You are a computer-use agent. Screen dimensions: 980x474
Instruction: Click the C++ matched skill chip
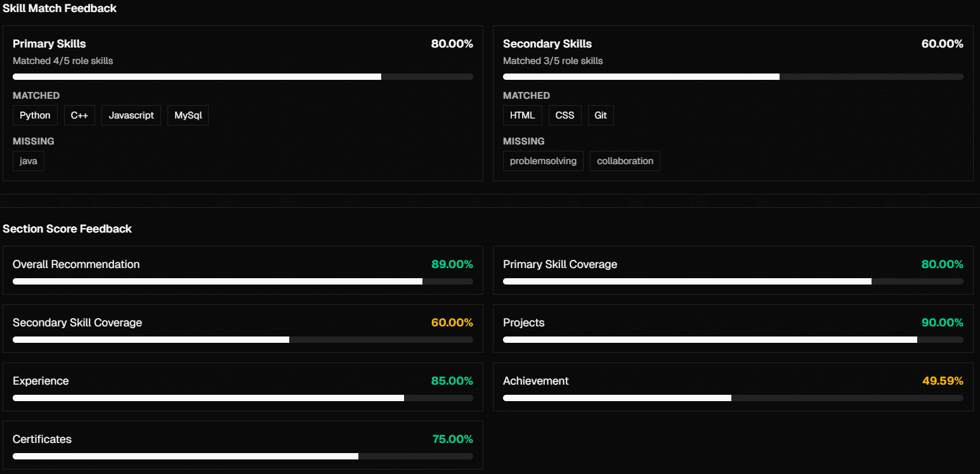click(x=79, y=115)
